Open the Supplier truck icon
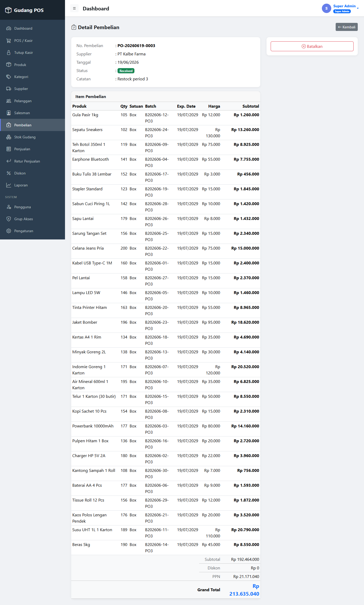Screen dimensions: 364x605 point(9,89)
